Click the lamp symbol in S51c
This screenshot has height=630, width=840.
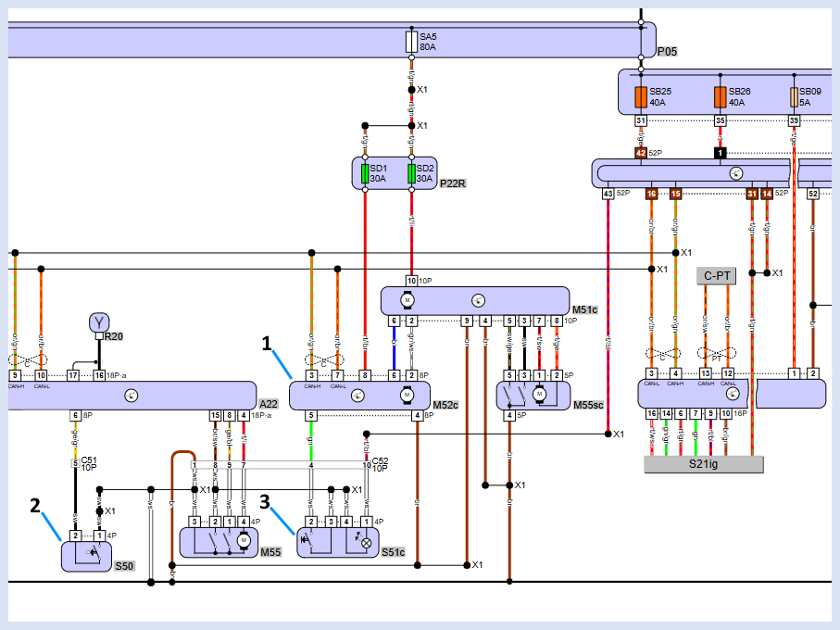pos(367,543)
